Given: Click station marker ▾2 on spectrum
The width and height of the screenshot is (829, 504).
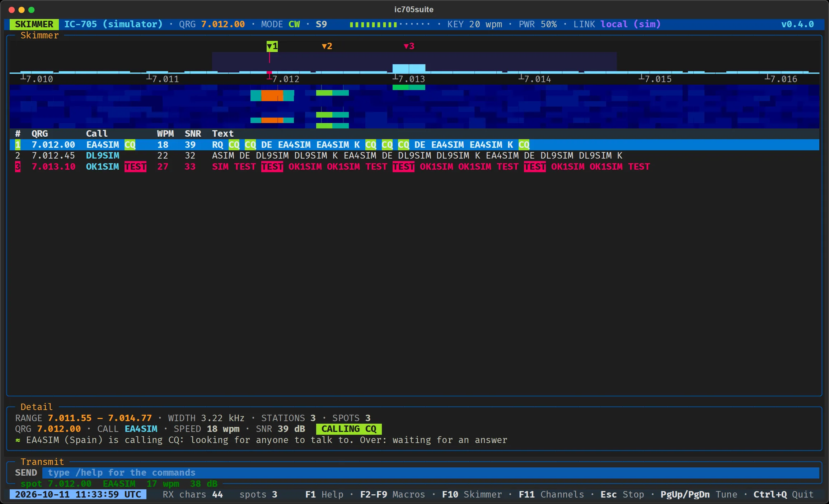Looking at the screenshot, I should [327, 46].
